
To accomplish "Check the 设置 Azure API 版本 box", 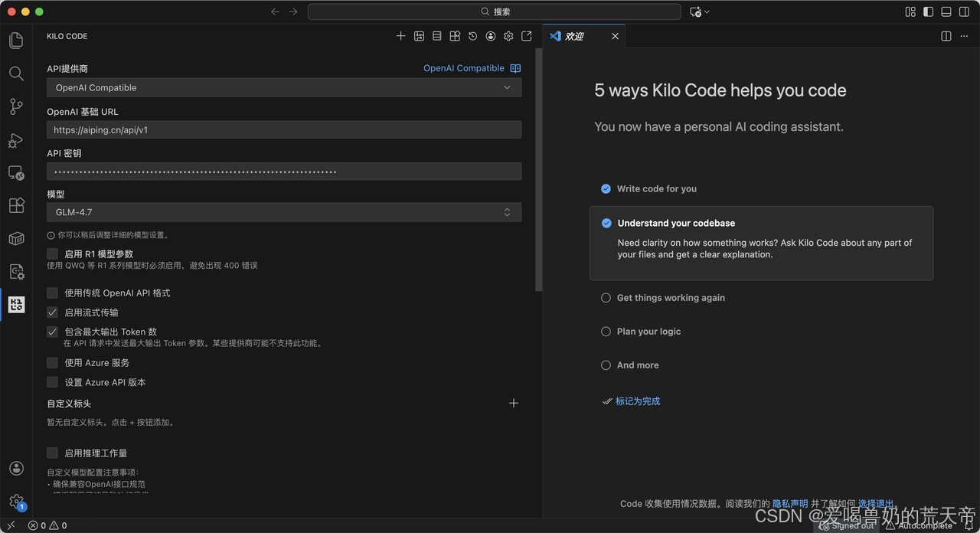I will [52, 382].
